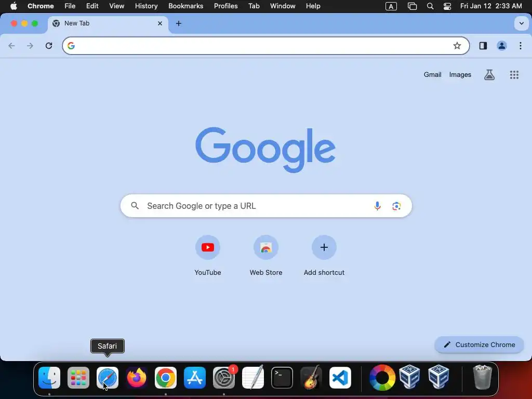Reload the current page
The height and width of the screenshot is (399, 532).
coord(49,46)
